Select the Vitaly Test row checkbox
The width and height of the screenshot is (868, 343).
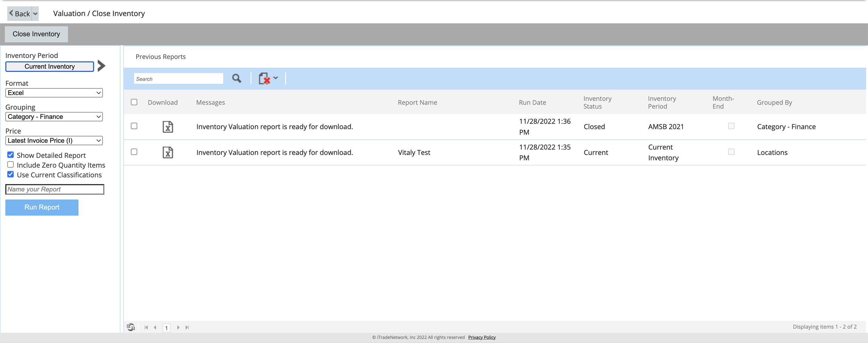134,152
